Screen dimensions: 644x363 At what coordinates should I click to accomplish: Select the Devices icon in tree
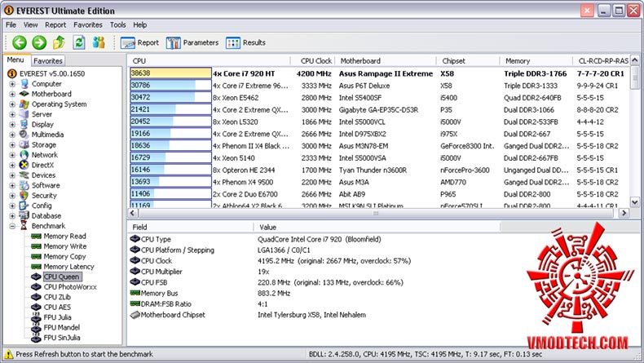[24, 175]
